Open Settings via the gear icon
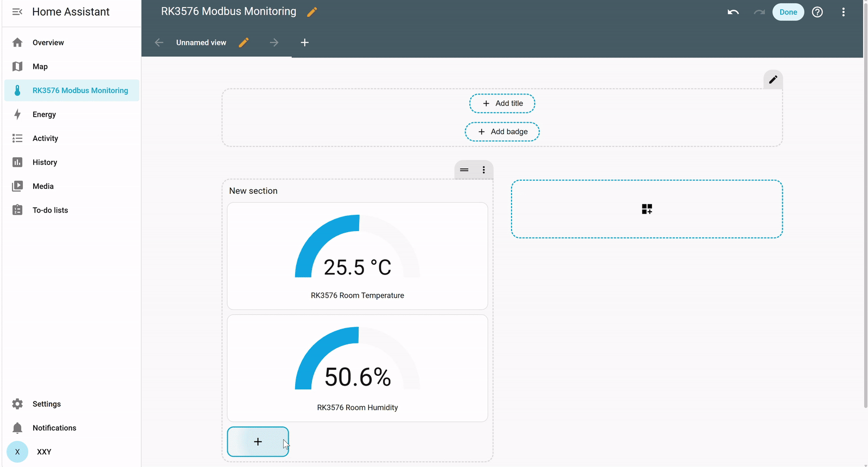This screenshot has width=868, height=467. [17, 404]
